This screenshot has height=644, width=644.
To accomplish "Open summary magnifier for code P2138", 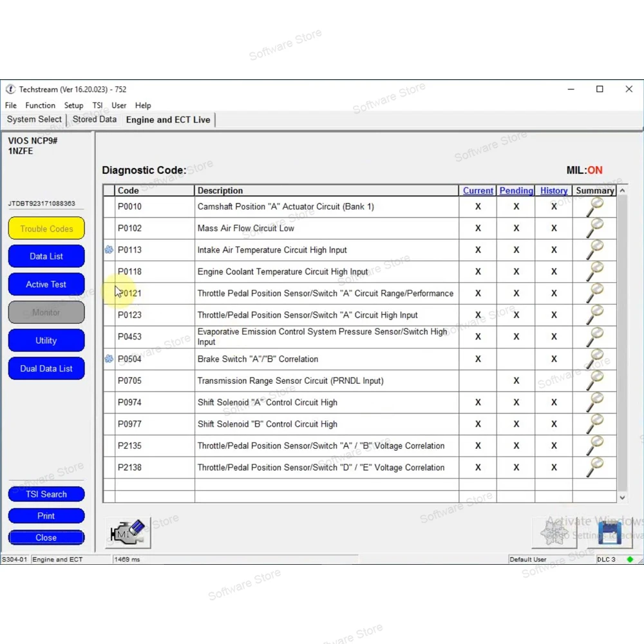I will click(x=594, y=468).
